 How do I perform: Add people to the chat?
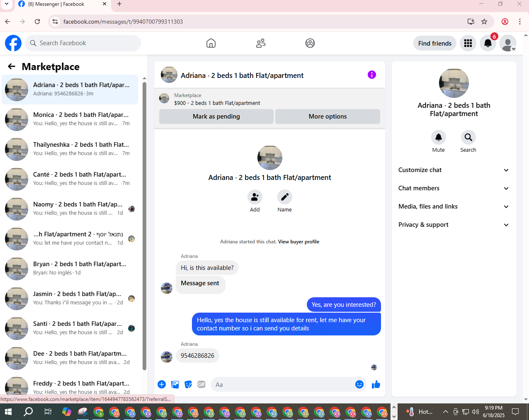coord(255,197)
